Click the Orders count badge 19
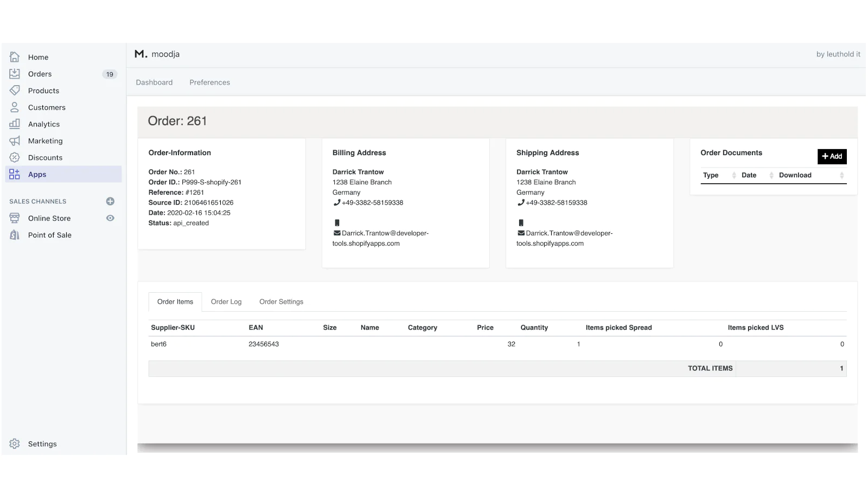 pos(110,74)
